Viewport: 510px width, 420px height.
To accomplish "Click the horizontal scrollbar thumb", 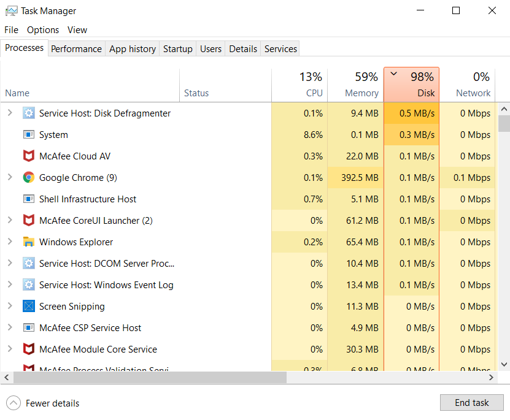I will pos(150,377).
